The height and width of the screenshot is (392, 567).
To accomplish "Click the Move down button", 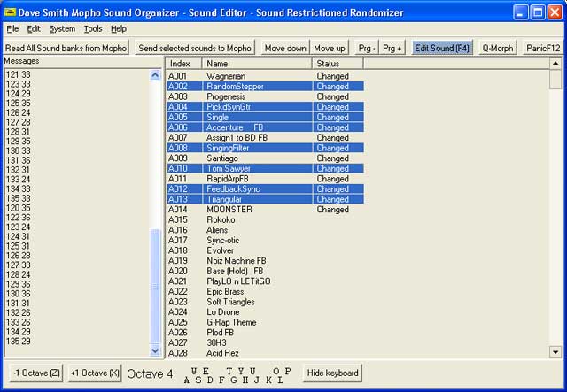I will (x=285, y=48).
